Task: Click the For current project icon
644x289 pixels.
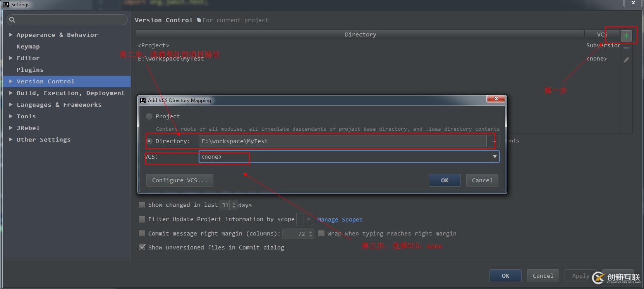Action: [x=199, y=20]
